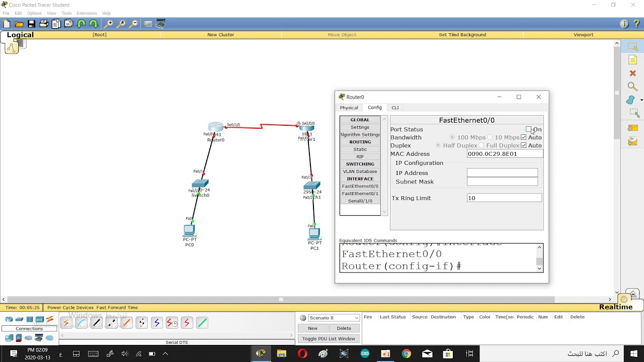Choose the Serial DTE red lightning cable

[x=186, y=323]
